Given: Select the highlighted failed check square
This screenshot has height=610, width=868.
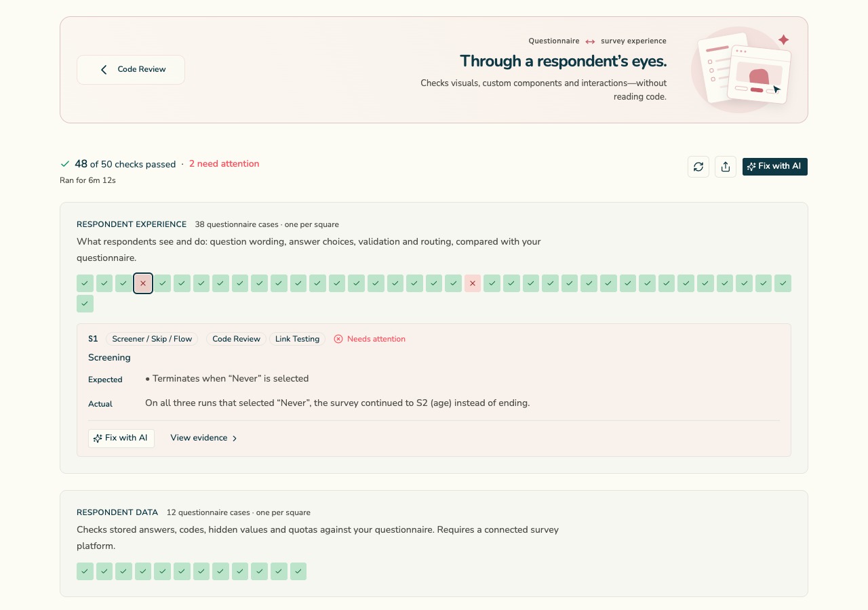Looking at the screenshot, I should pos(143,283).
